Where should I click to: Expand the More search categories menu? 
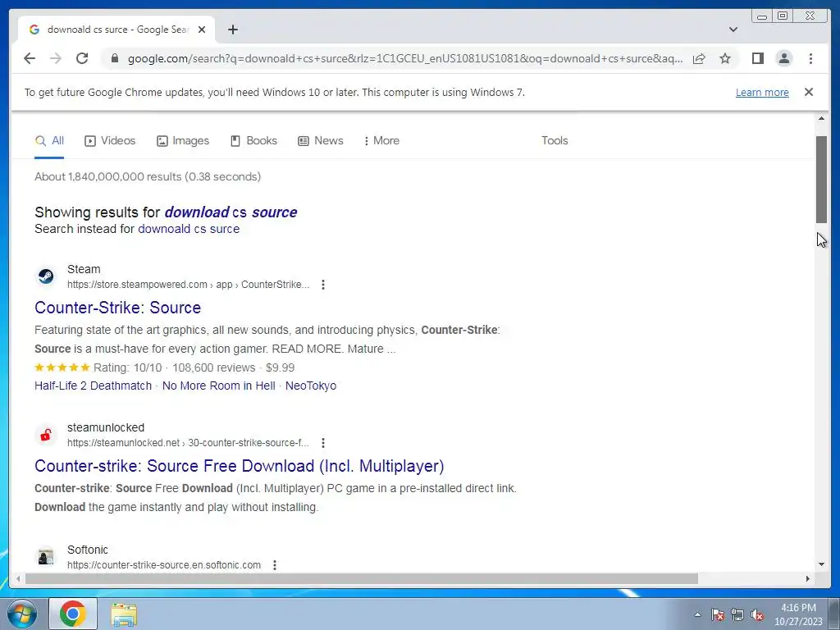point(381,141)
